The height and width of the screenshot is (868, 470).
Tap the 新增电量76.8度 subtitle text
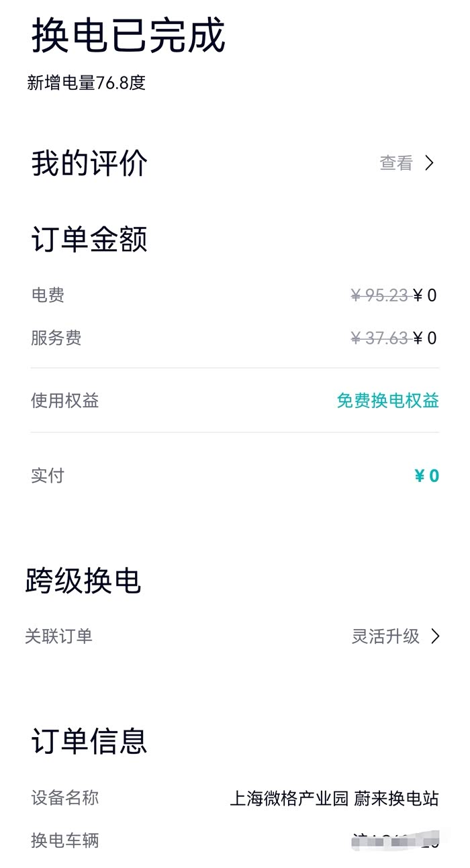coord(86,83)
